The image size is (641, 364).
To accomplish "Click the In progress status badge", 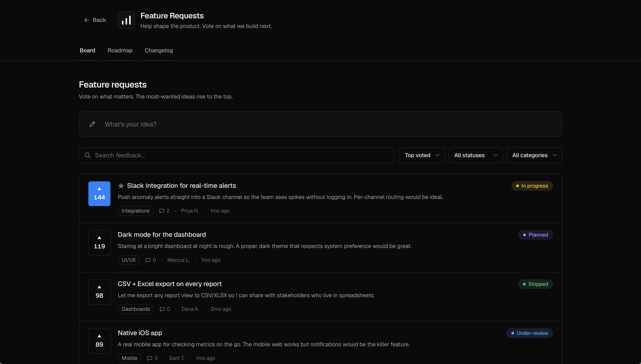I will tap(532, 186).
